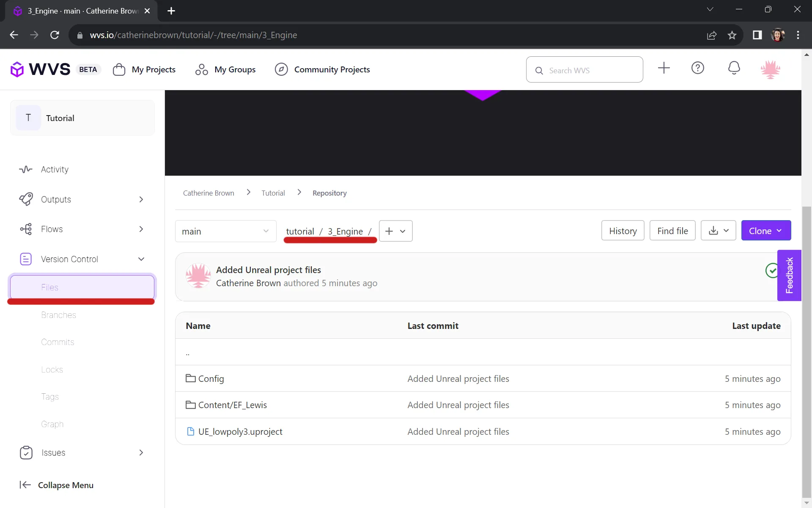
Task: Collapse the Version Control section
Action: click(x=141, y=259)
